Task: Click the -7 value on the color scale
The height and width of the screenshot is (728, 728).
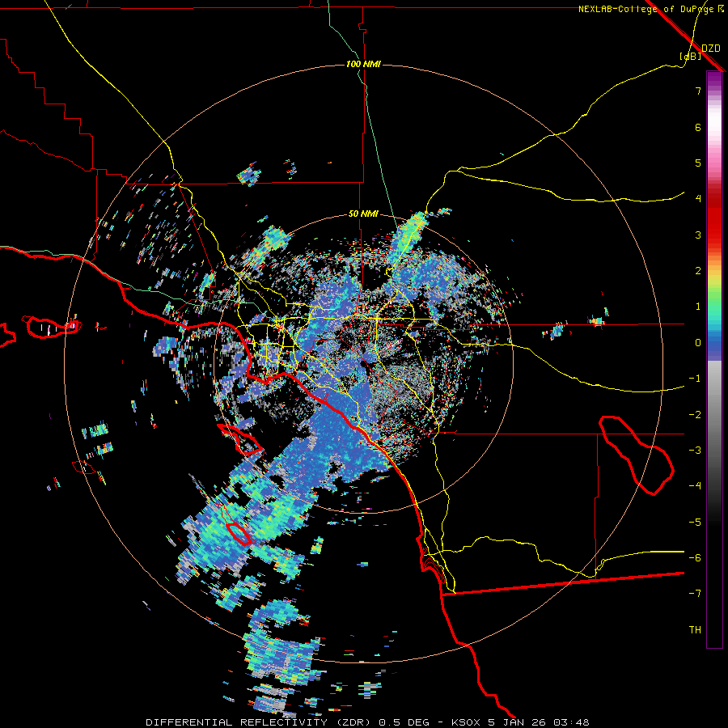Action: tap(695, 594)
